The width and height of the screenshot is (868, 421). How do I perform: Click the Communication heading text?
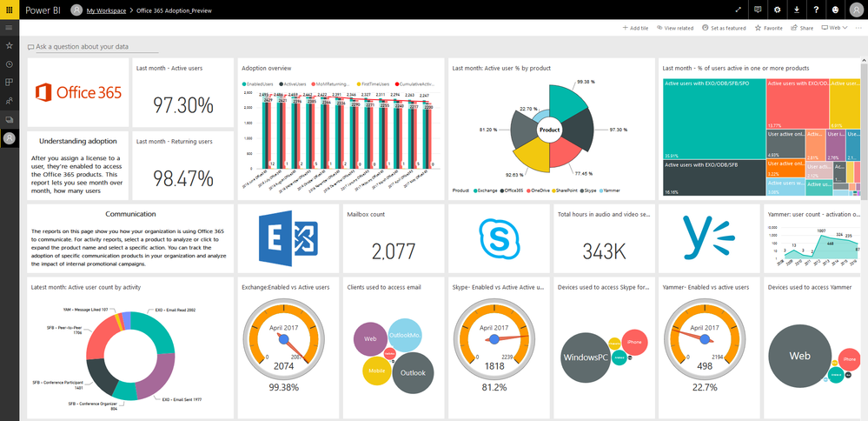130,214
